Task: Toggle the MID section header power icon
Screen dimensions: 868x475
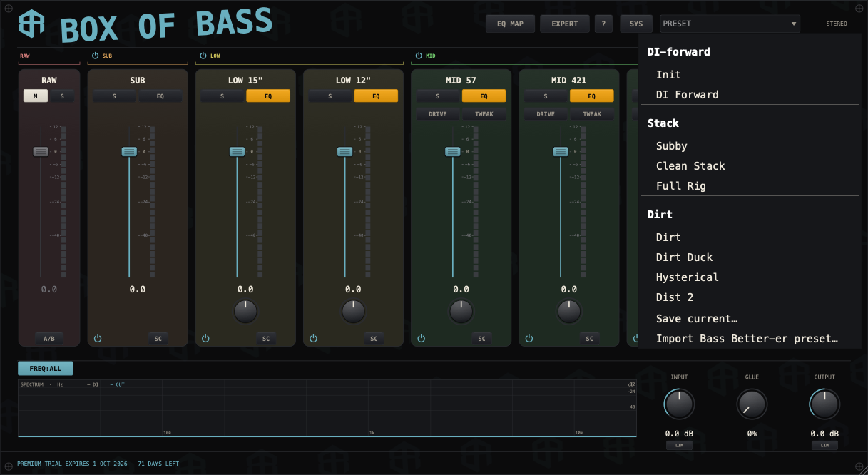Action: pyautogui.click(x=419, y=56)
